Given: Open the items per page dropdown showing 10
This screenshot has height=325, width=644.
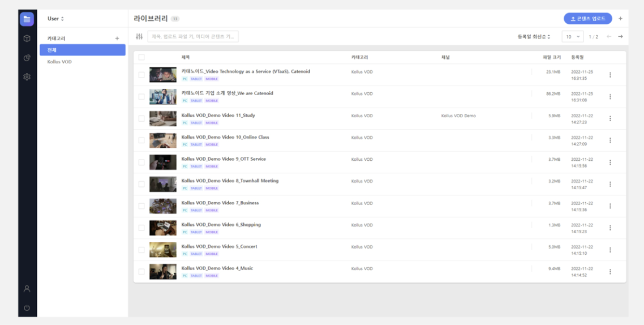Looking at the screenshot, I should [x=572, y=37].
